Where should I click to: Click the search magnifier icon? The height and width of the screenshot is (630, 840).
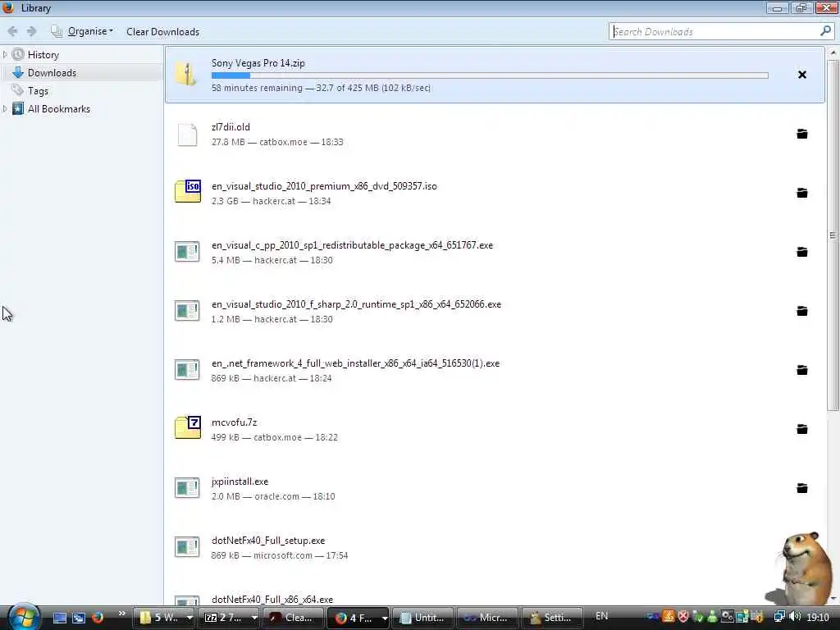(825, 31)
